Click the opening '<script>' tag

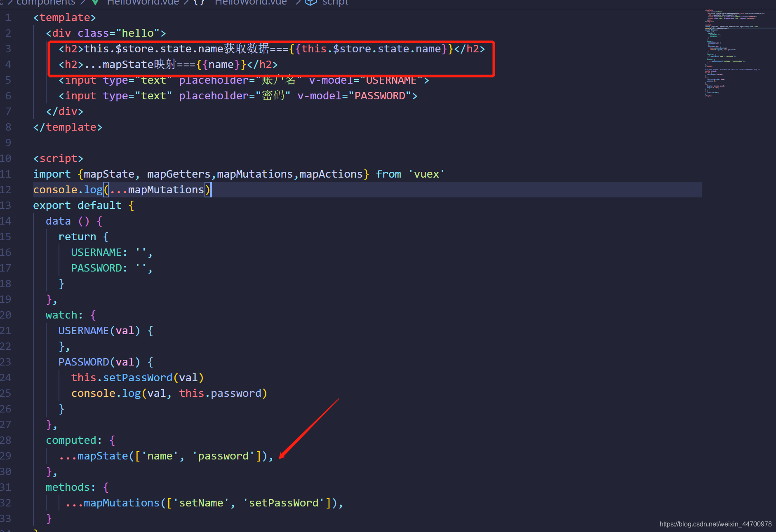58,158
